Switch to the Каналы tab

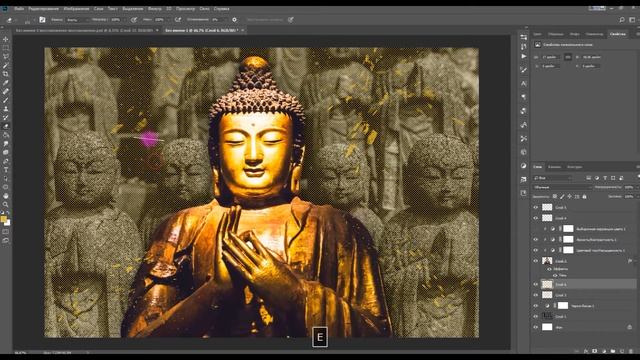tap(554, 167)
